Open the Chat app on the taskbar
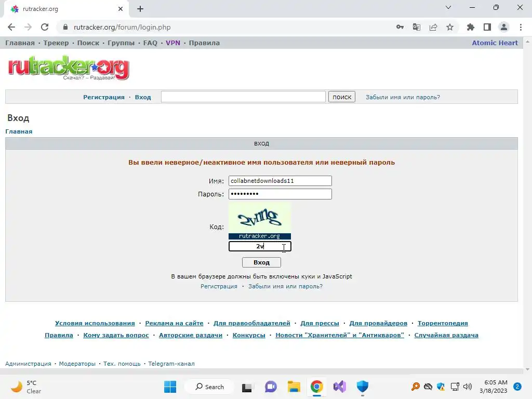 (270, 387)
